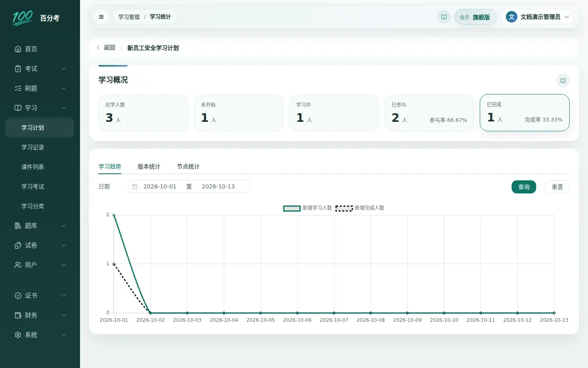Click the 财务 wallet icon

click(x=18, y=315)
